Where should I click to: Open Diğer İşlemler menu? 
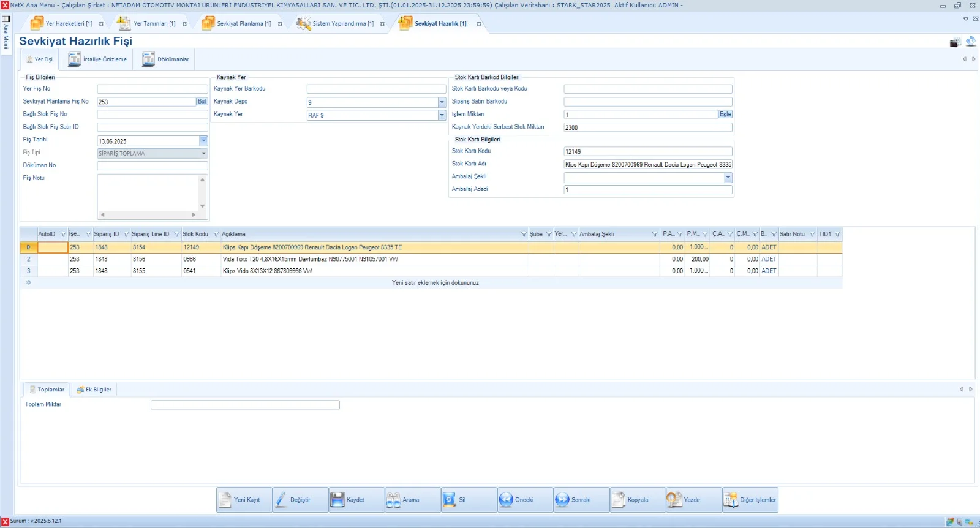tap(750, 500)
